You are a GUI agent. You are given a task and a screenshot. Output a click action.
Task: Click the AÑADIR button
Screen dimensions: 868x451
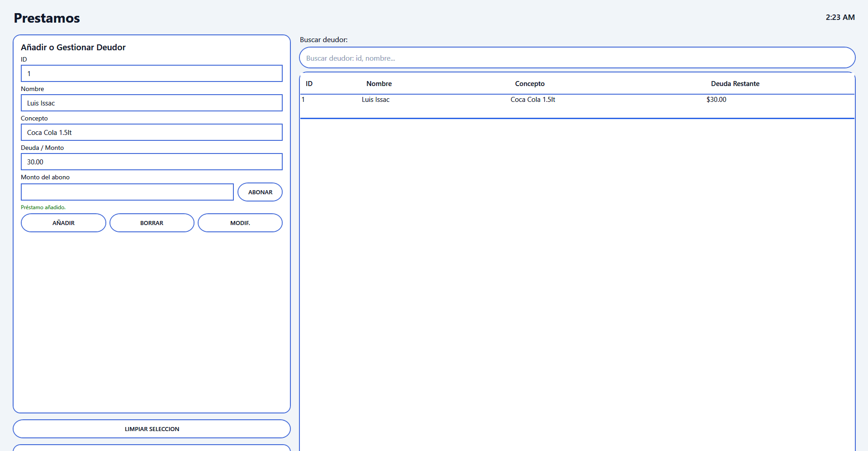click(x=63, y=223)
